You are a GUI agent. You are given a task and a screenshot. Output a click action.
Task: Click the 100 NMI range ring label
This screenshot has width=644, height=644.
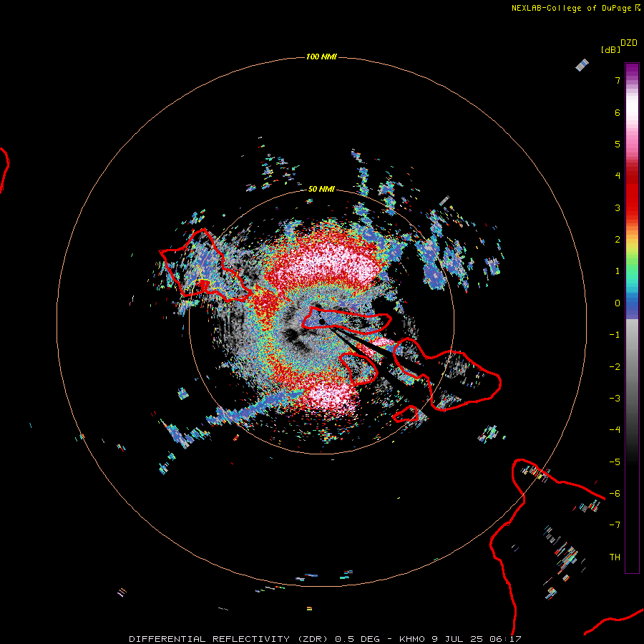point(321,57)
